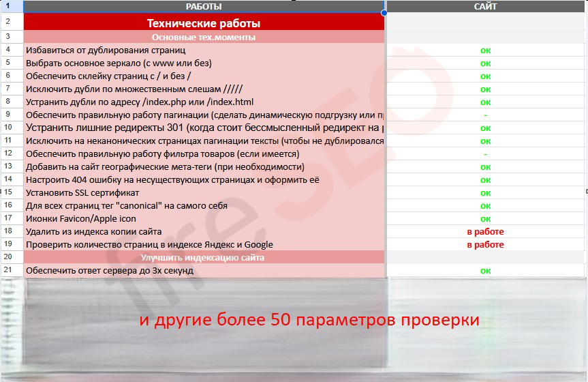Click row 21 header number
The image size is (588, 382).
tap(8, 270)
